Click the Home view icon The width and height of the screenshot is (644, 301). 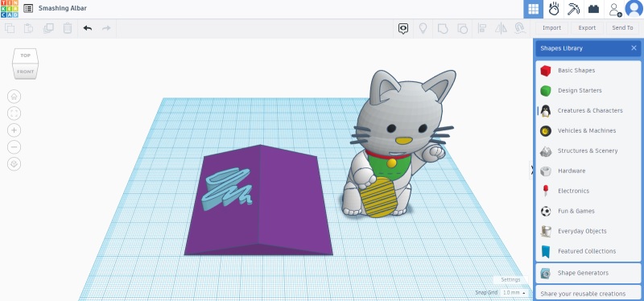point(14,97)
